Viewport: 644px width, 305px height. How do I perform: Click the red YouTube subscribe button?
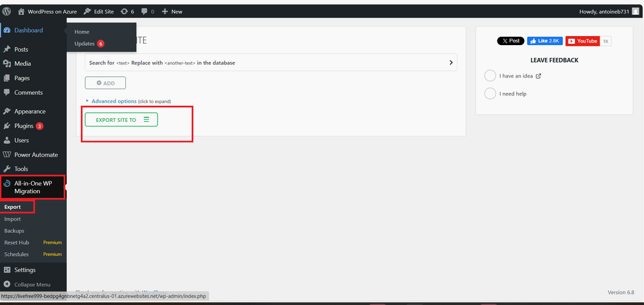point(583,41)
